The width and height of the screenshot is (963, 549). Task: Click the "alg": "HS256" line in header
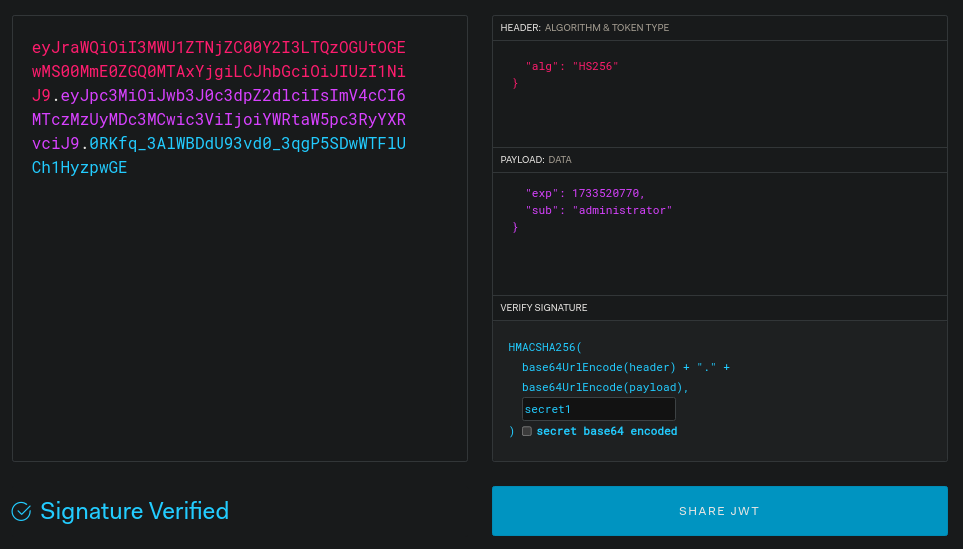(x=572, y=66)
